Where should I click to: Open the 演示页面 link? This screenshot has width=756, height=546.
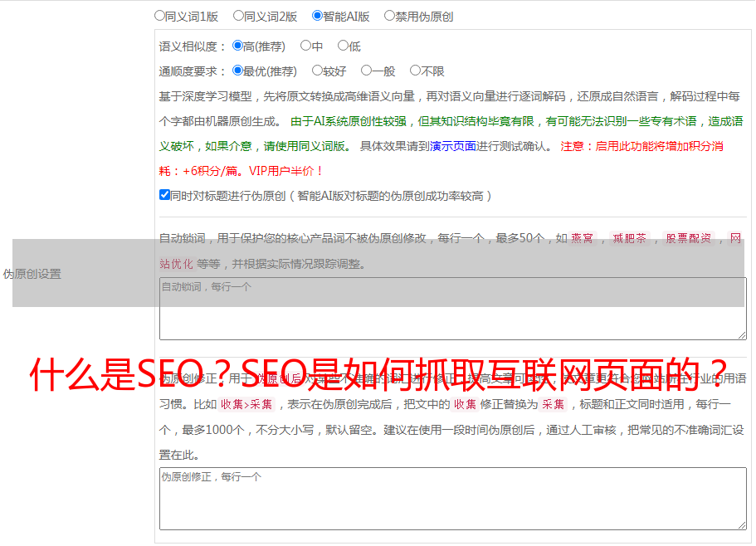(x=452, y=146)
